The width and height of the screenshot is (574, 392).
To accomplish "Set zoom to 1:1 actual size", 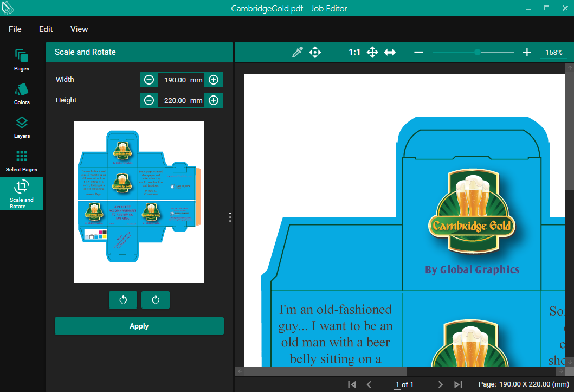I will coord(354,53).
